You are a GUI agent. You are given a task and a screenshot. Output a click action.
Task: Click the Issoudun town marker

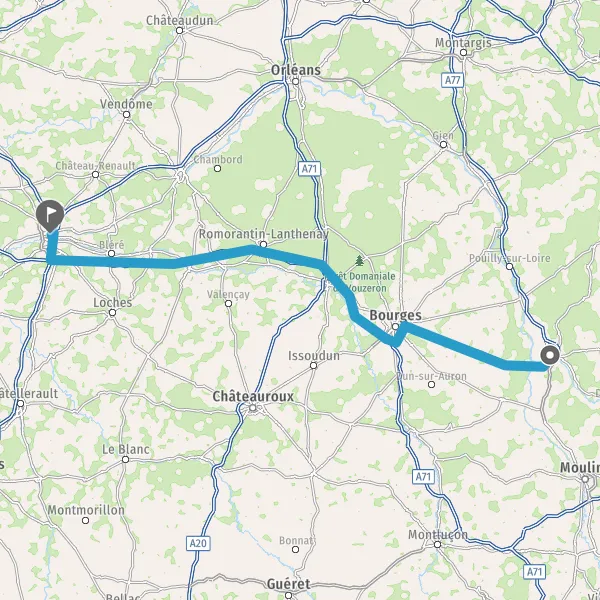pos(313,365)
